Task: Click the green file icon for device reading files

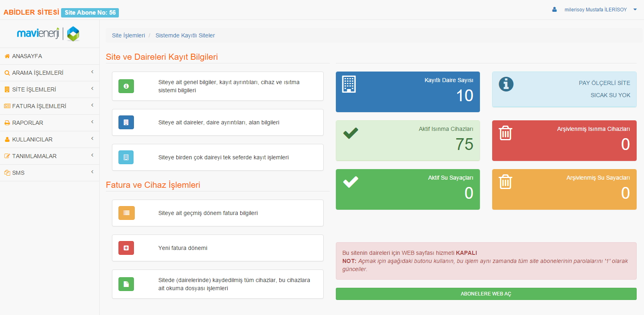Action: point(126,284)
